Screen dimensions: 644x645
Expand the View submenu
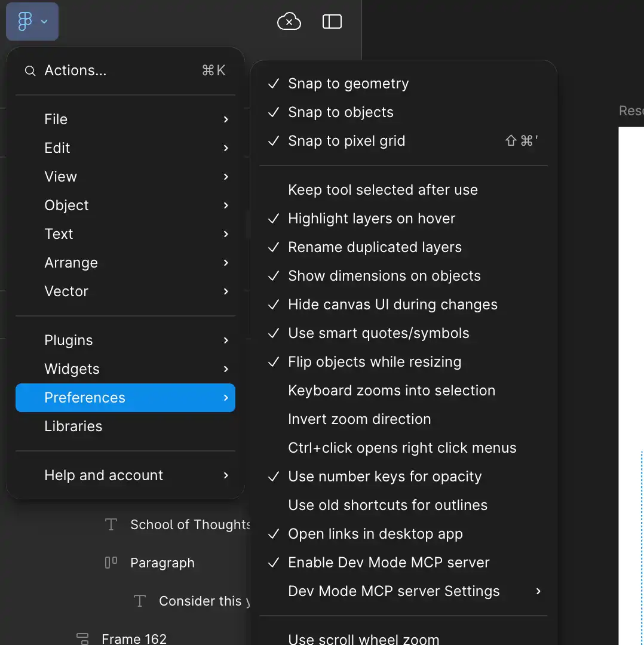point(125,176)
